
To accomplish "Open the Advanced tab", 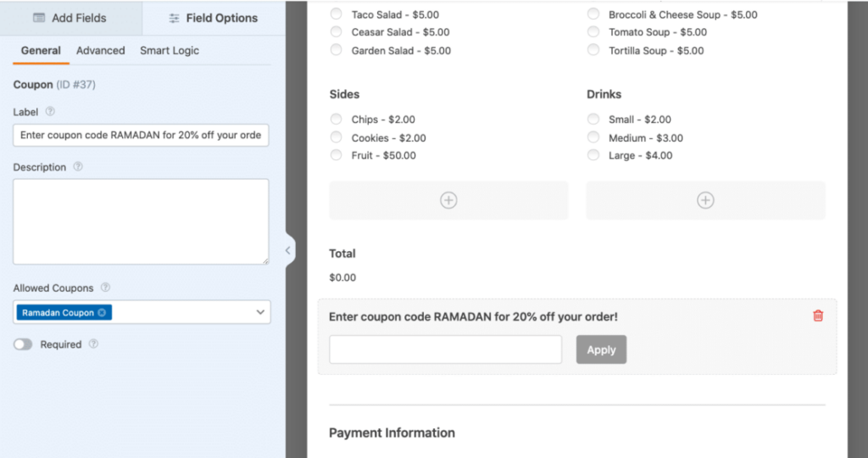I will (100, 51).
